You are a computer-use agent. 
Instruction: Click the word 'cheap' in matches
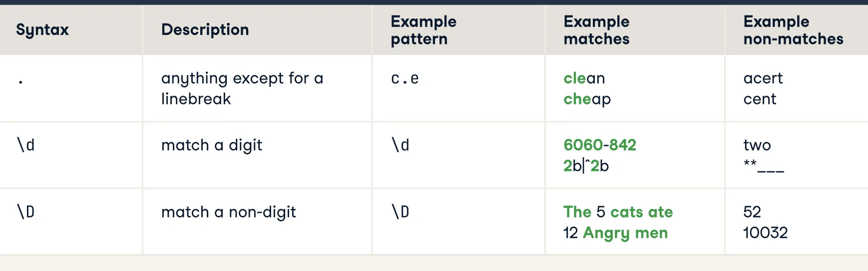(587, 99)
